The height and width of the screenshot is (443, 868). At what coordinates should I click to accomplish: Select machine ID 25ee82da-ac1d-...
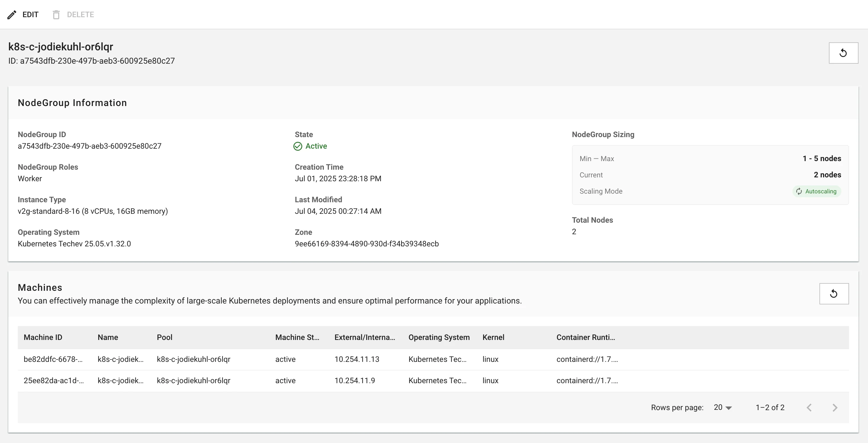tap(54, 381)
